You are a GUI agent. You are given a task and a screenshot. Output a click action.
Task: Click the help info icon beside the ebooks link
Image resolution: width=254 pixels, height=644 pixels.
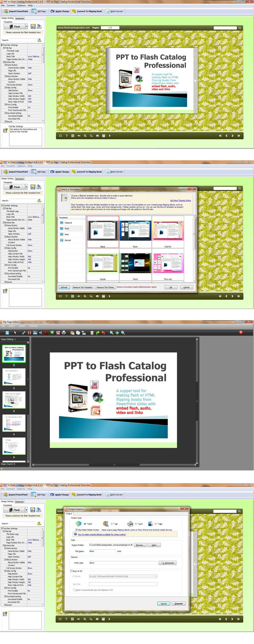[x=75, y=534]
